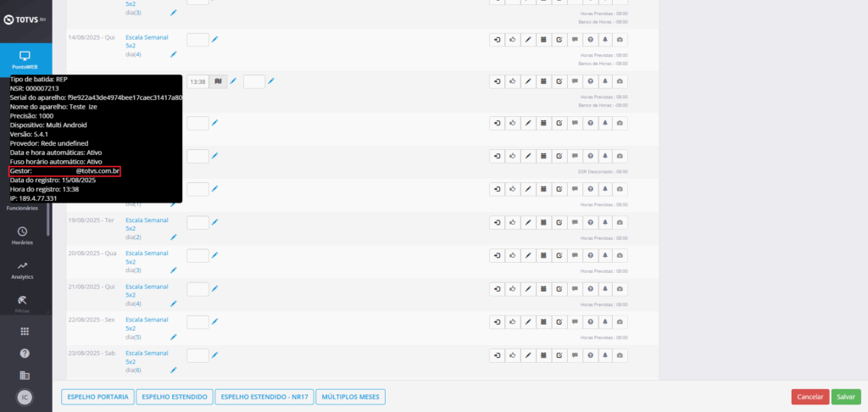Open Escala Semanal 5x2 link for 20/08/2025
Screen dimensions: 868x412
point(147,257)
